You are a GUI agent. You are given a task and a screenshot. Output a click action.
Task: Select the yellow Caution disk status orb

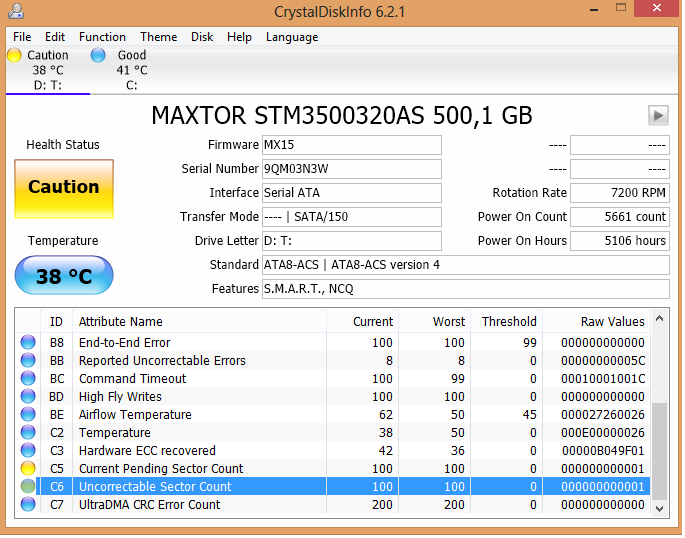click(14, 55)
